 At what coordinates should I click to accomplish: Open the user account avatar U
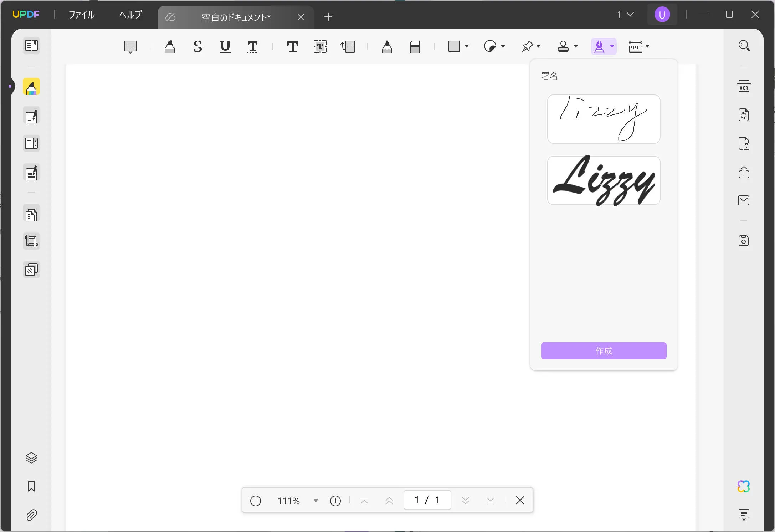coord(662,15)
